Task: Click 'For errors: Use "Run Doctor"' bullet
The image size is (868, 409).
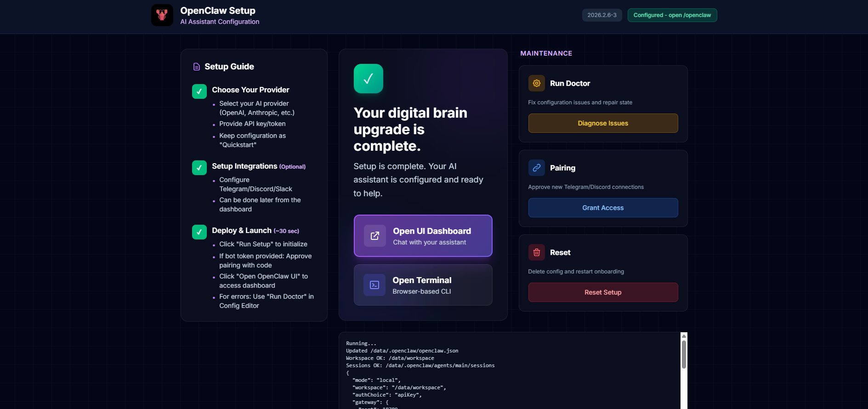Action: pyautogui.click(x=267, y=301)
